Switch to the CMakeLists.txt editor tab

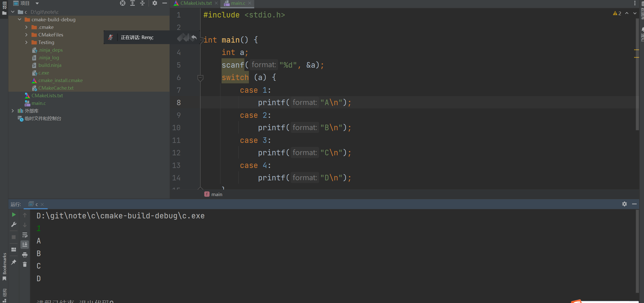tap(196, 3)
